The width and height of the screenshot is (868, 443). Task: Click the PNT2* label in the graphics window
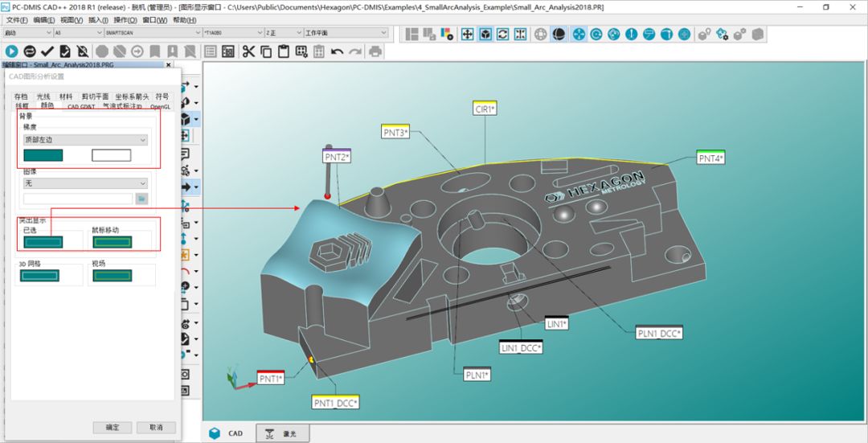point(337,157)
